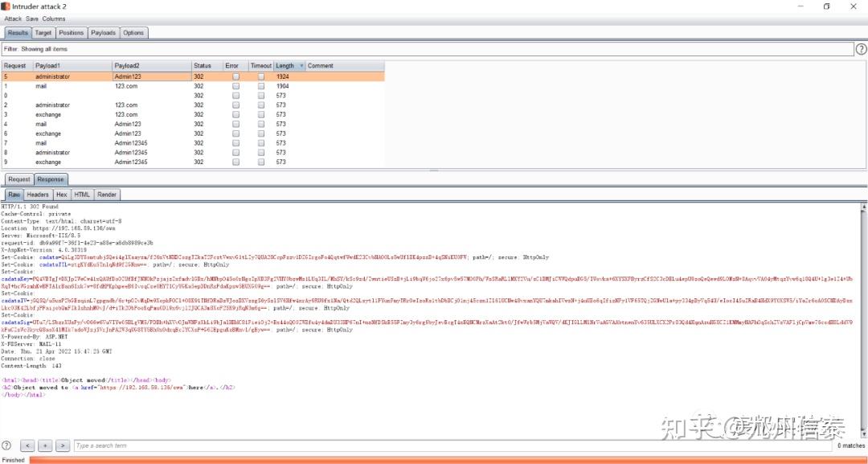Click the Filter: Showing all items bar
868x464 pixels.
[x=428, y=49]
